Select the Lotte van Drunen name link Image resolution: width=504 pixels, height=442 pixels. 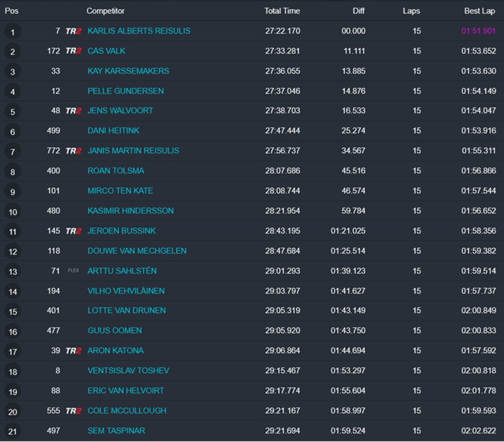click(x=127, y=311)
